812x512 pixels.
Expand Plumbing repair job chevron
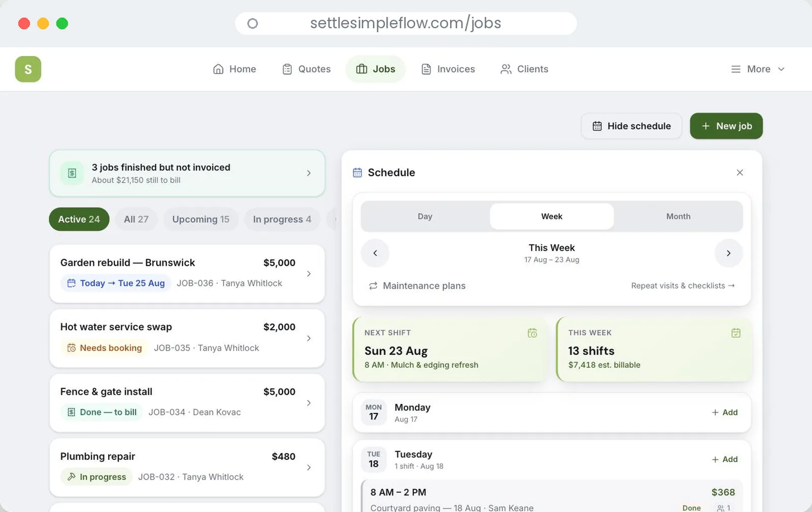[309, 467]
